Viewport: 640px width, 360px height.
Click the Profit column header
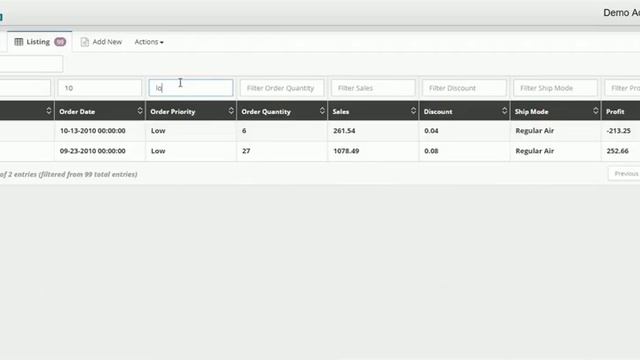pos(621,111)
